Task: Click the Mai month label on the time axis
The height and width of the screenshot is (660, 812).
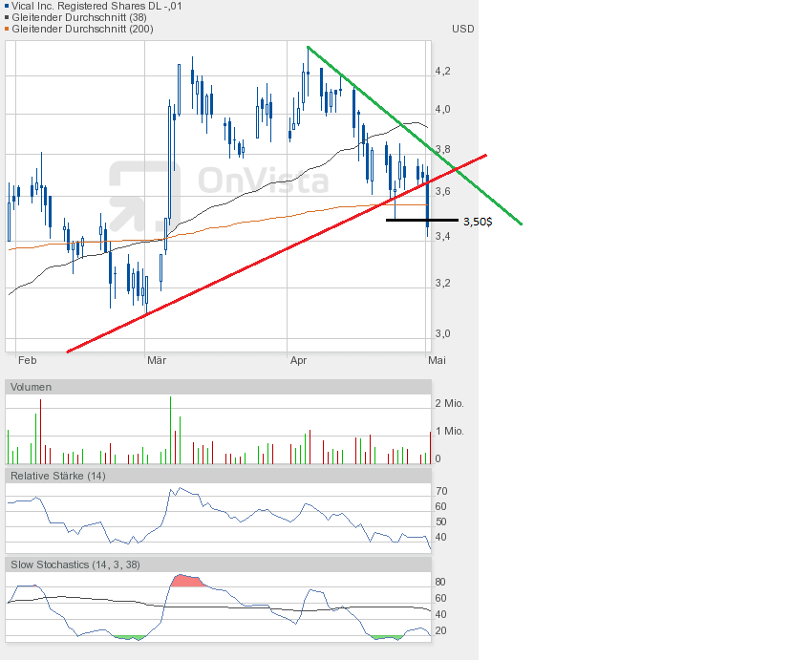Action: coord(437,360)
